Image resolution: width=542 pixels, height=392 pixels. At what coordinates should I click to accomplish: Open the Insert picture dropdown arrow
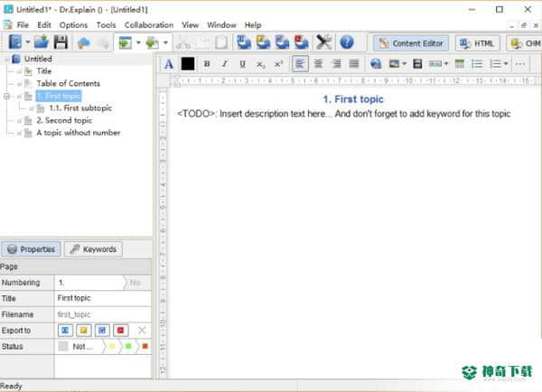point(404,64)
